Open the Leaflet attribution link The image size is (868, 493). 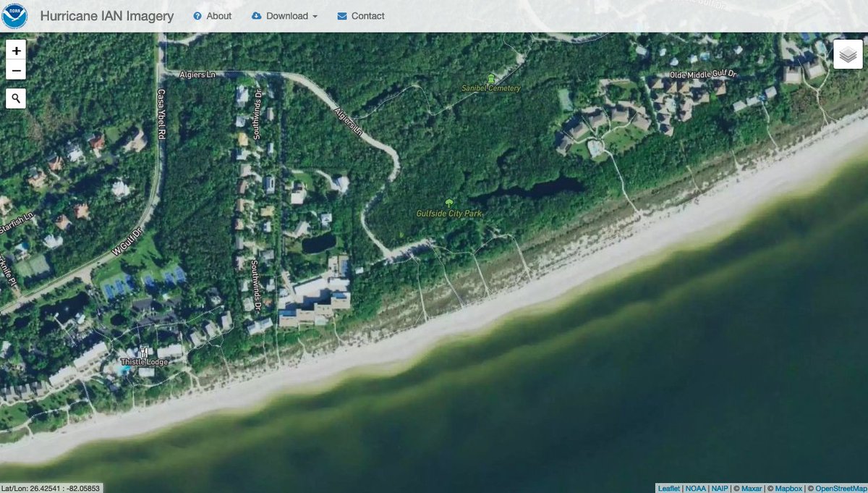click(x=669, y=488)
